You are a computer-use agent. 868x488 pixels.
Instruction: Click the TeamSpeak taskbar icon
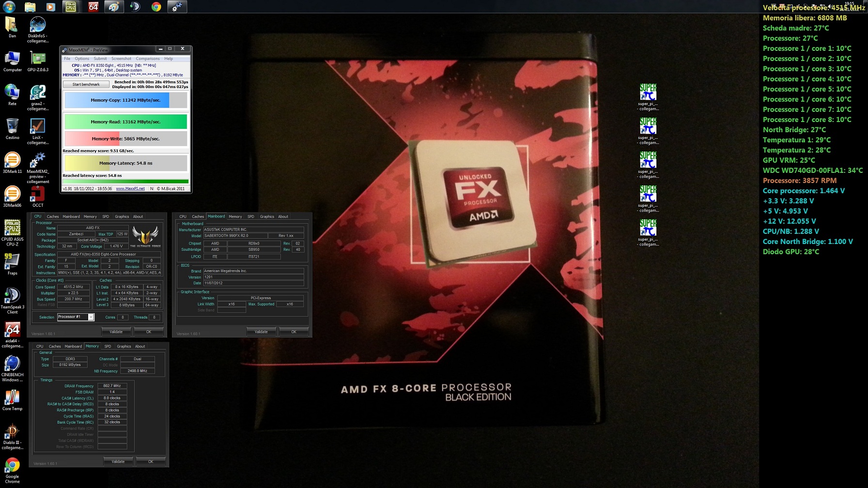(x=135, y=7)
